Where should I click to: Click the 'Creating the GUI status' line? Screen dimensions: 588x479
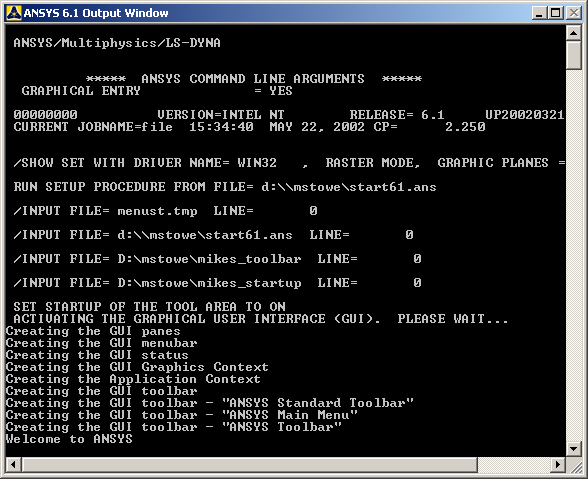(x=97, y=355)
